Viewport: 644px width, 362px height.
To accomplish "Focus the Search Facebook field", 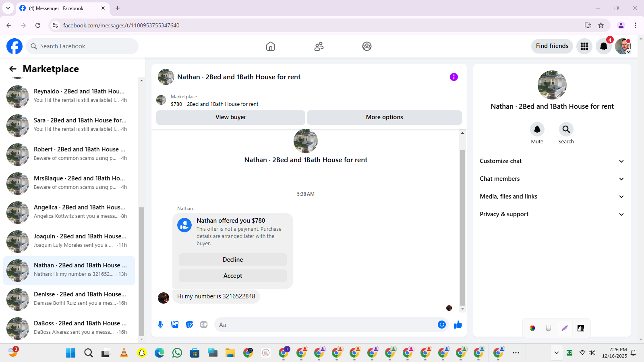I will coord(82,46).
